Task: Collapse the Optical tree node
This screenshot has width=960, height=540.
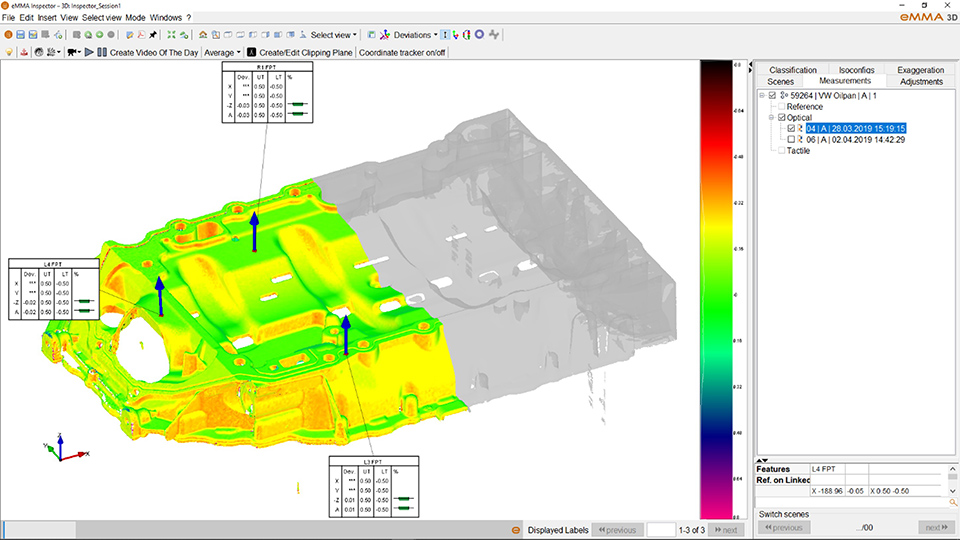Action: pyautogui.click(x=771, y=118)
